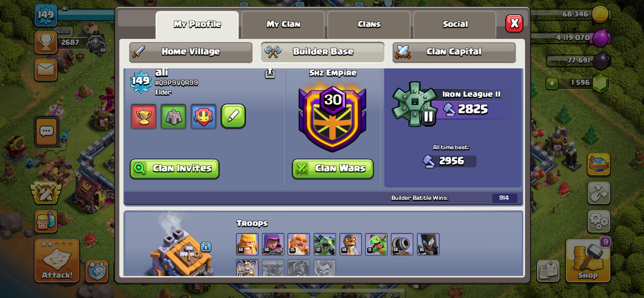This screenshot has width=644, height=298.
Task: Open the chat speech bubble icon
Action: click(46, 132)
